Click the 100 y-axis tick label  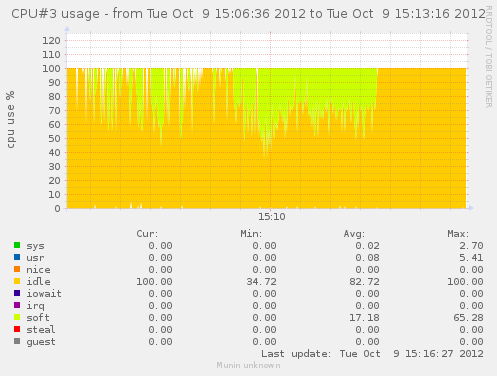point(51,69)
